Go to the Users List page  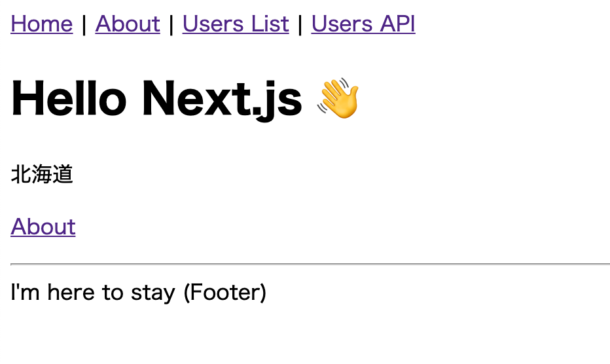[236, 24]
